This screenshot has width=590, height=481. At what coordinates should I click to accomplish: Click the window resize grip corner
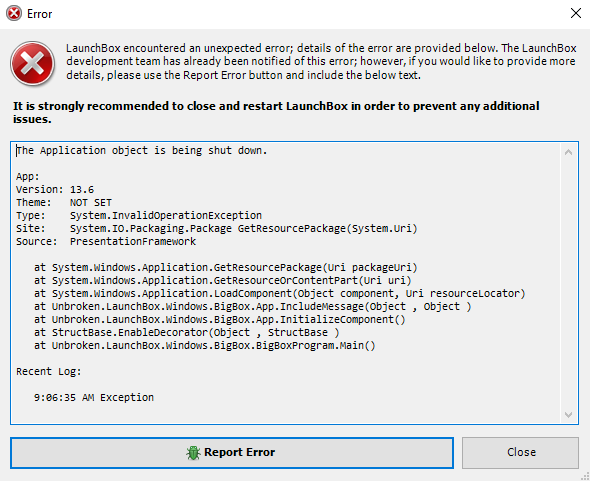point(585,476)
